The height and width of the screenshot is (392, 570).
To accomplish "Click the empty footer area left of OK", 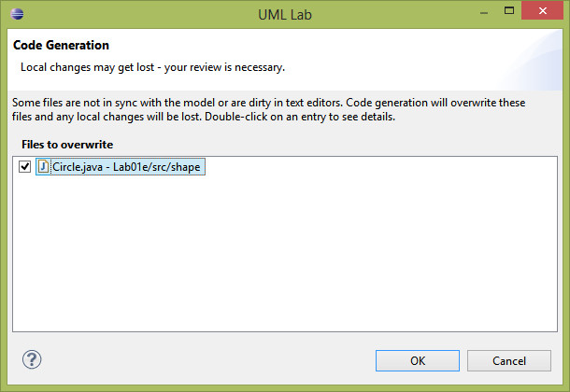I will coord(207,361).
